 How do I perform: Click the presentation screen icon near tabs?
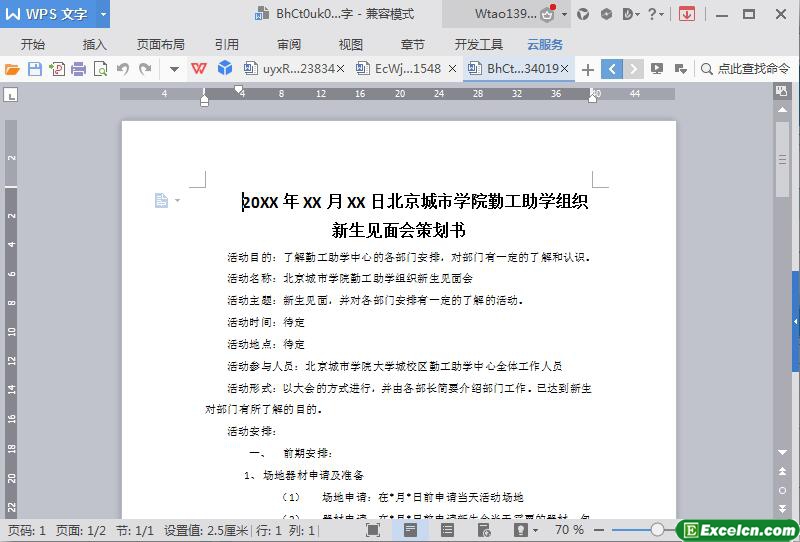point(657,68)
